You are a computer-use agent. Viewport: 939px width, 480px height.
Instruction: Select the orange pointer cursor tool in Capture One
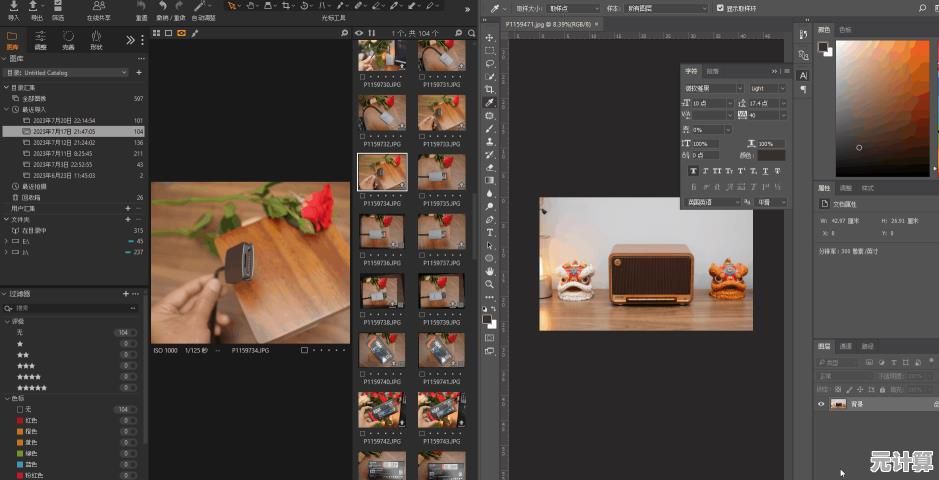(232, 6)
